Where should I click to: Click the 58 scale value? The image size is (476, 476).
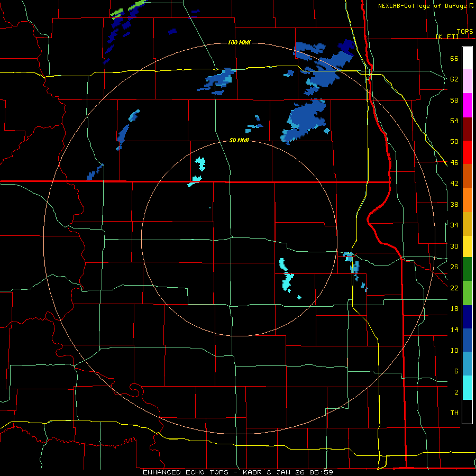point(454,100)
